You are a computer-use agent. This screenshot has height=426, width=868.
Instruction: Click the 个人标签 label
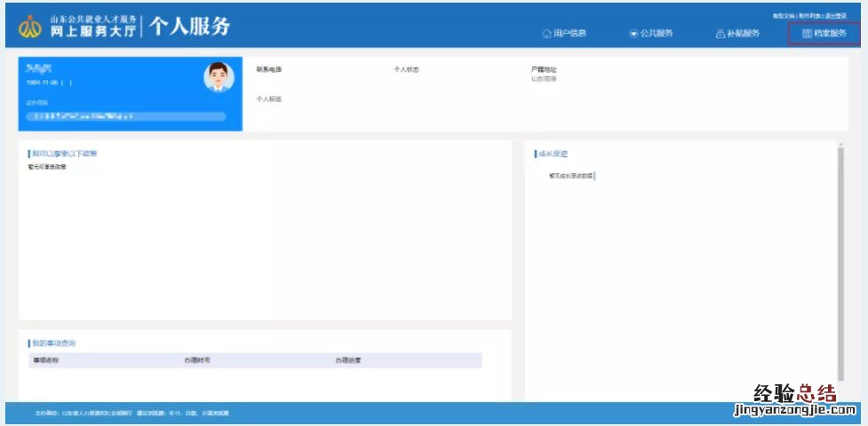point(269,99)
